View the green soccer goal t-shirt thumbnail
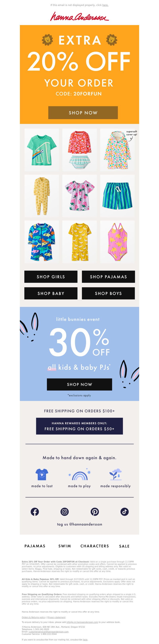The image size is (159, 644). click(42, 150)
